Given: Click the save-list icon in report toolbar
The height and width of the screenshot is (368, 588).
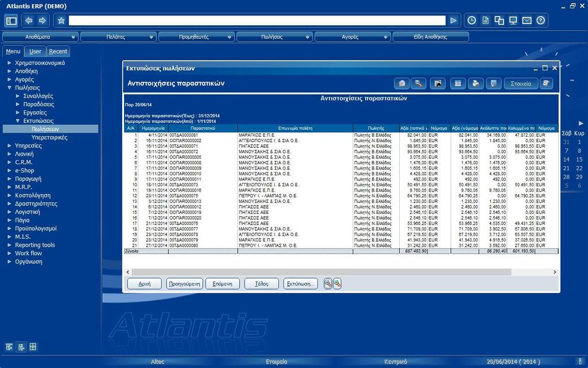Looking at the screenshot, I should [x=438, y=83].
